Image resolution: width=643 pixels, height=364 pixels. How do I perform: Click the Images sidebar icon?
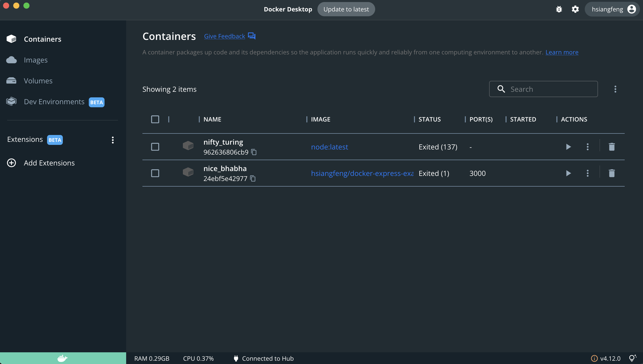coord(11,59)
